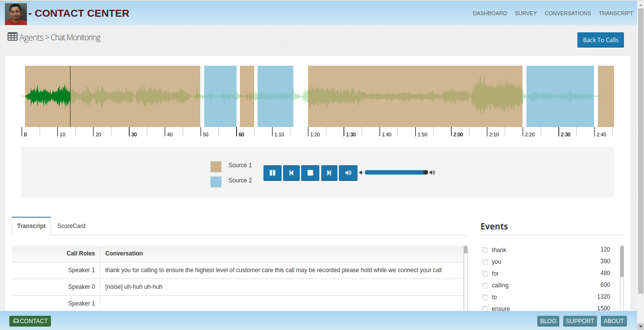Click the user profile avatar photo
The image size is (644, 330).
click(16, 14)
